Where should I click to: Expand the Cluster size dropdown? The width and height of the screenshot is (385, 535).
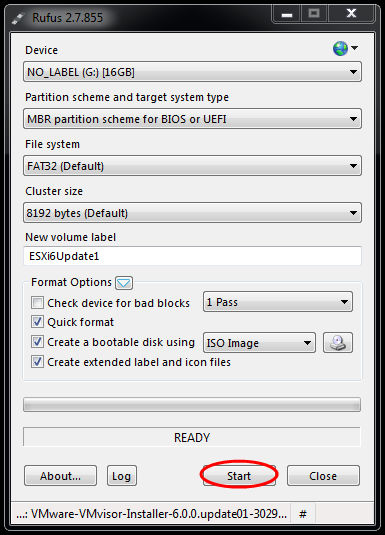[192, 213]
